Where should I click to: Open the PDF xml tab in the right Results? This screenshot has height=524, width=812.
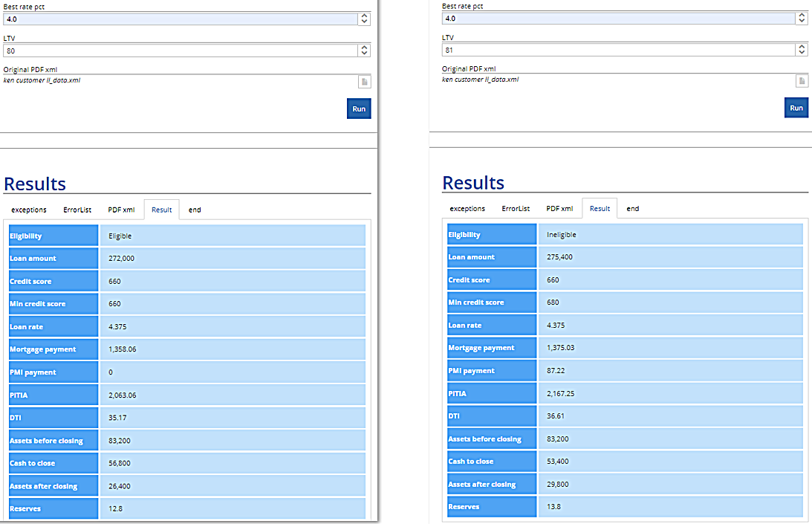(x=559, y=209)
